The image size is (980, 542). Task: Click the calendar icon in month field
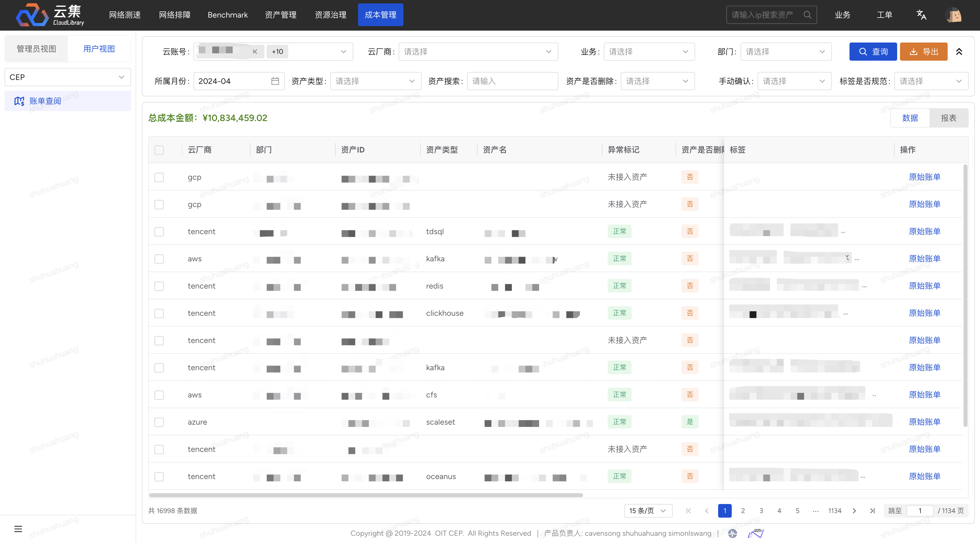coord(275,81)
